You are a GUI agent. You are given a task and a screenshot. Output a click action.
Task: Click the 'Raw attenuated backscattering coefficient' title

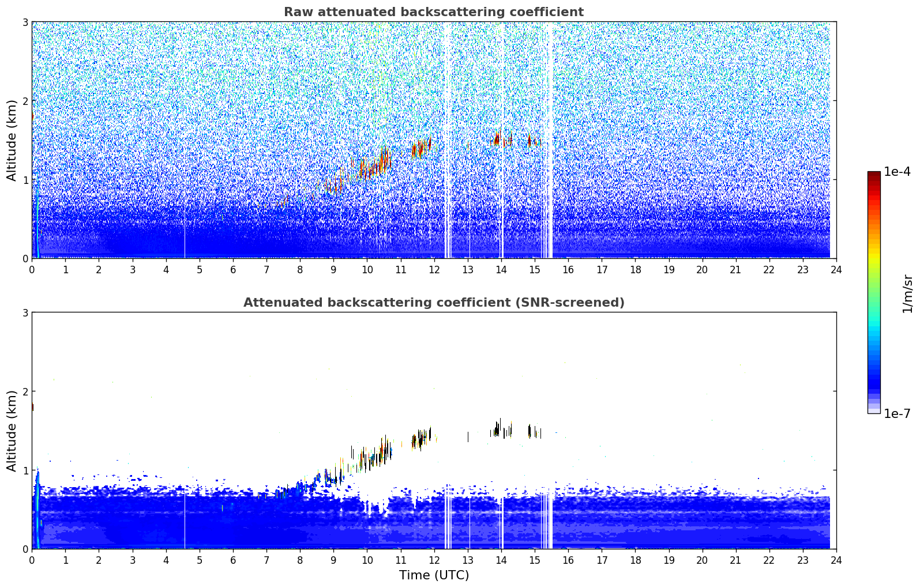[x=433, y=12]
